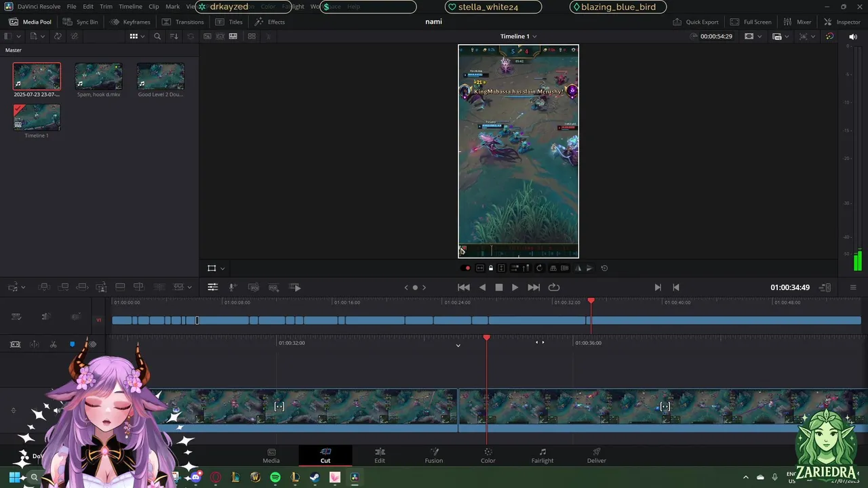Search the media pool

click(x=157, y=36)
